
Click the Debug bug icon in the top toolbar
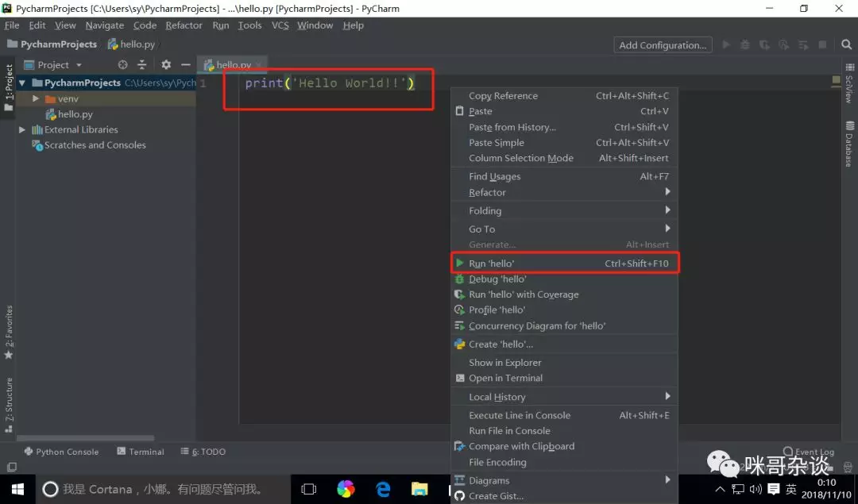pos(744,44)
